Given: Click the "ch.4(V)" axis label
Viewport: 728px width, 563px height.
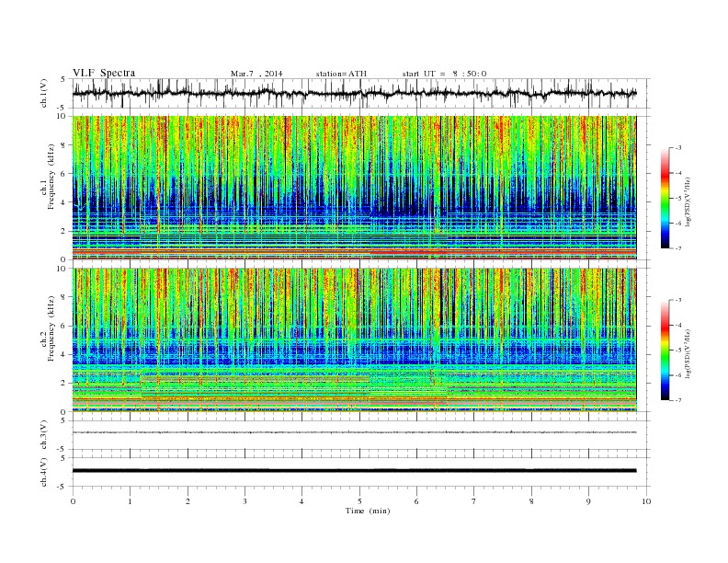Looking at the screenshot, I should click(44, 472).
